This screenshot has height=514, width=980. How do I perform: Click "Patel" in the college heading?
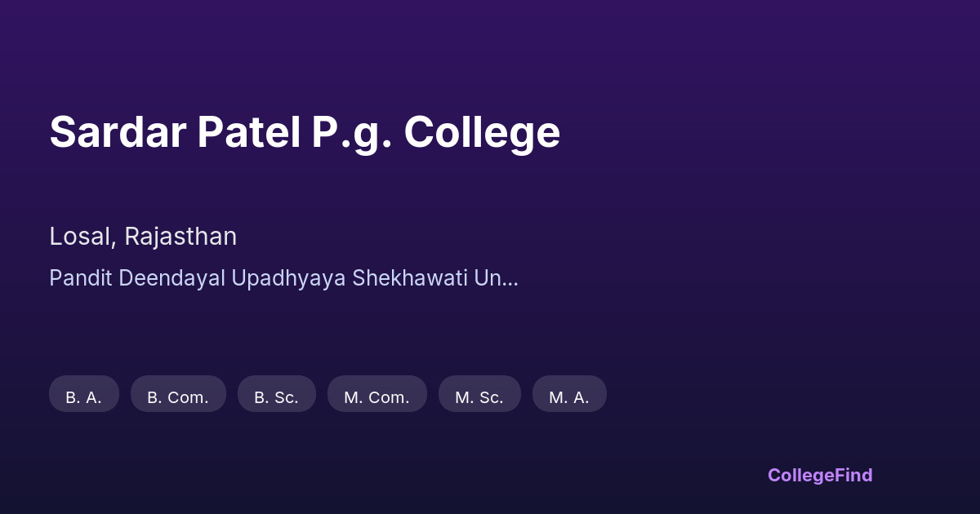pos(248,132)
